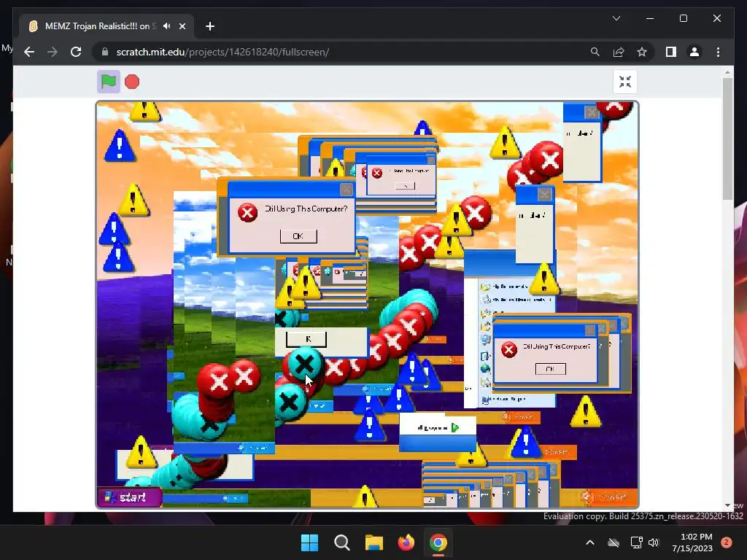The height and width of the screenshot is (560, 747).
Task: Bookmark the page with the star icon
Action: (642, 52)
